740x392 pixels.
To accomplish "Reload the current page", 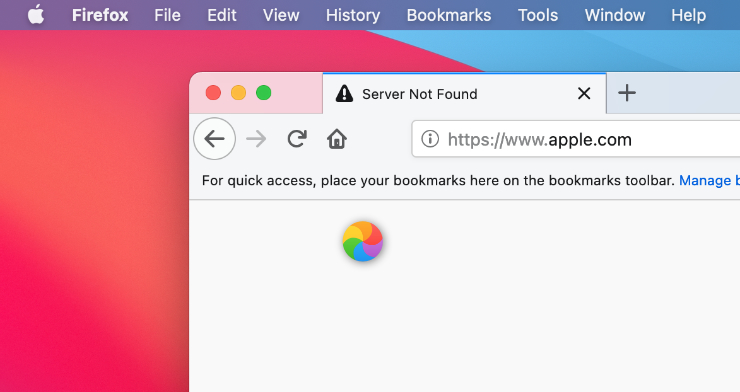I will [297, 139].
